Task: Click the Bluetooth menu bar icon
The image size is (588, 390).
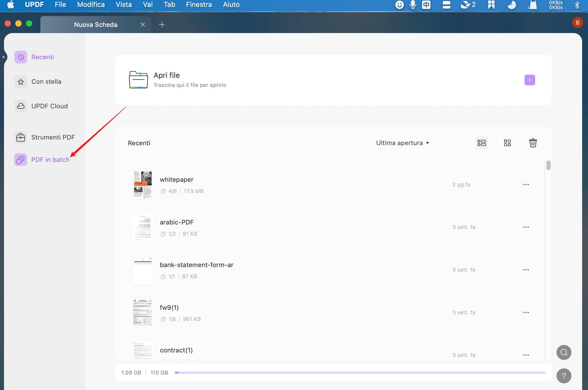Action: [x=577, y=5]
